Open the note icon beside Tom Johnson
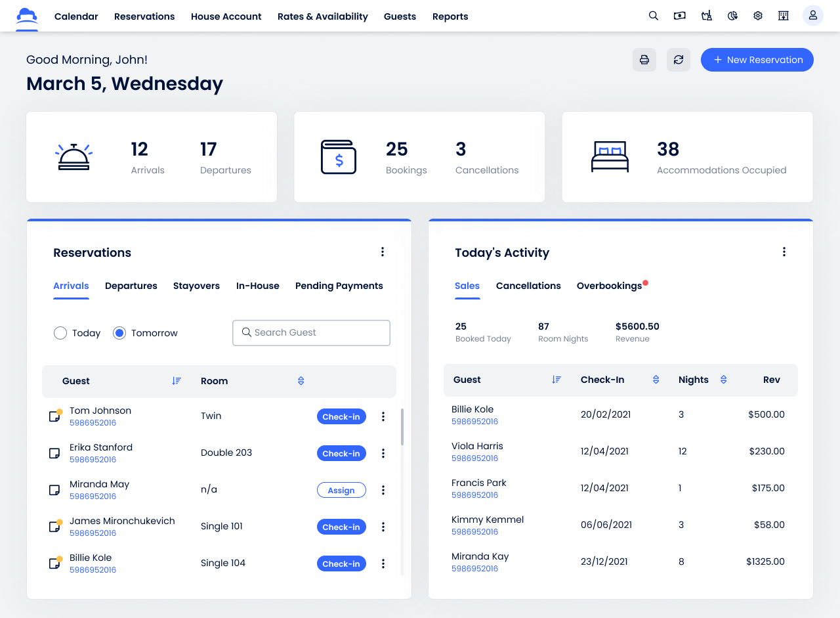The image size is (840, 618). tap(55, 416)
